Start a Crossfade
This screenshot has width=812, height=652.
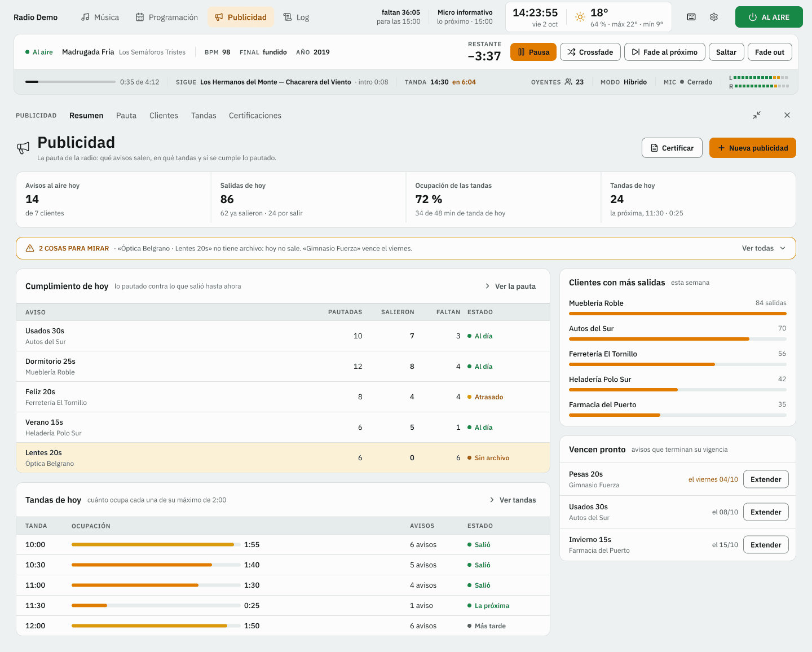click(590, 52)
